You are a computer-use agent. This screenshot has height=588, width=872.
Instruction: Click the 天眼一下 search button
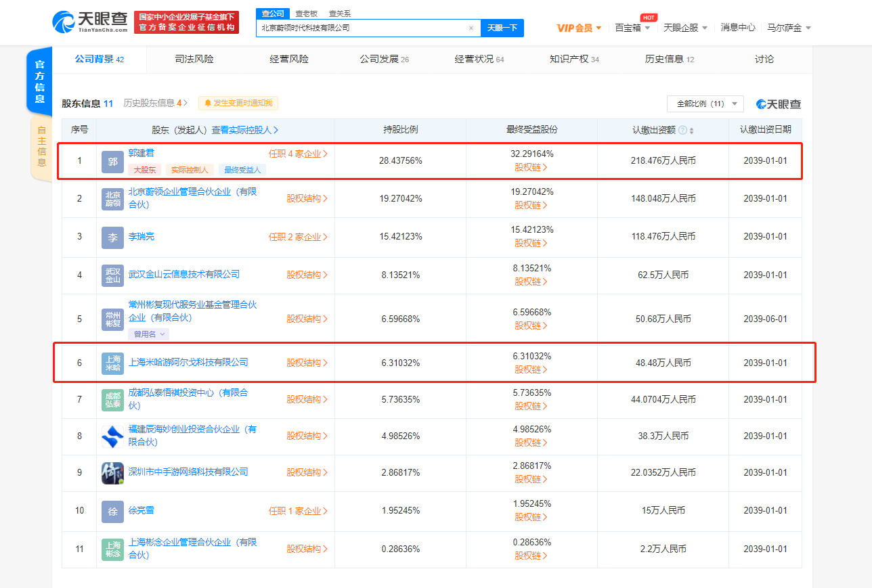point(502,28)
